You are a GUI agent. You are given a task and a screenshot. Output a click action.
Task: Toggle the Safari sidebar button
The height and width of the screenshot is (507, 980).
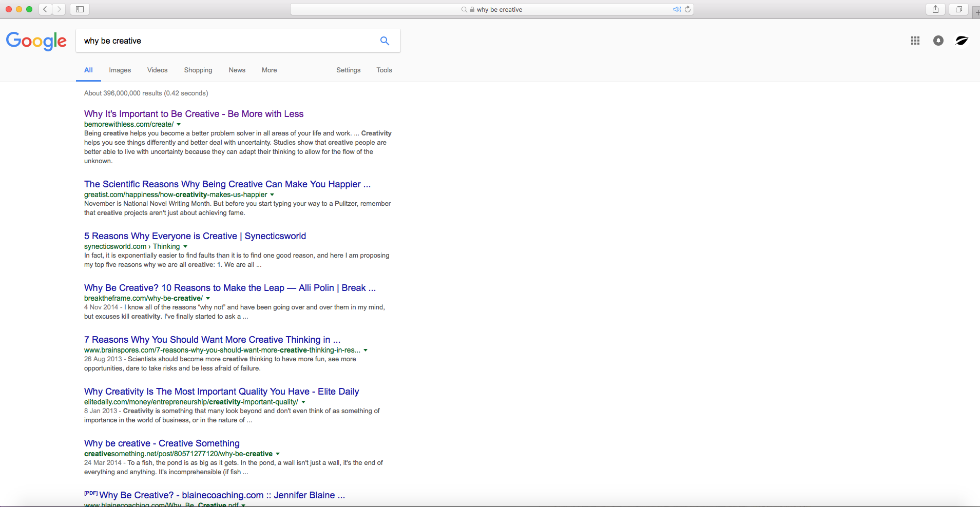(80, 9)
